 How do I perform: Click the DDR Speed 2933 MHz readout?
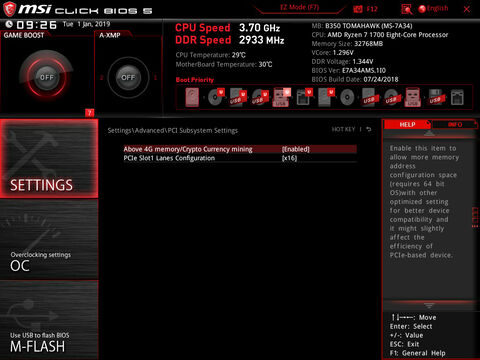[230, 40]
